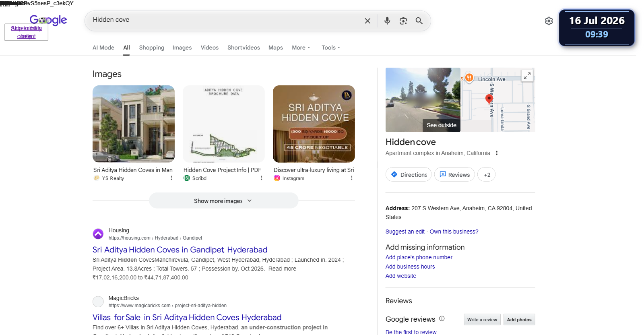Expand the map to full view

pyautogui.click(x=527, y=76)
